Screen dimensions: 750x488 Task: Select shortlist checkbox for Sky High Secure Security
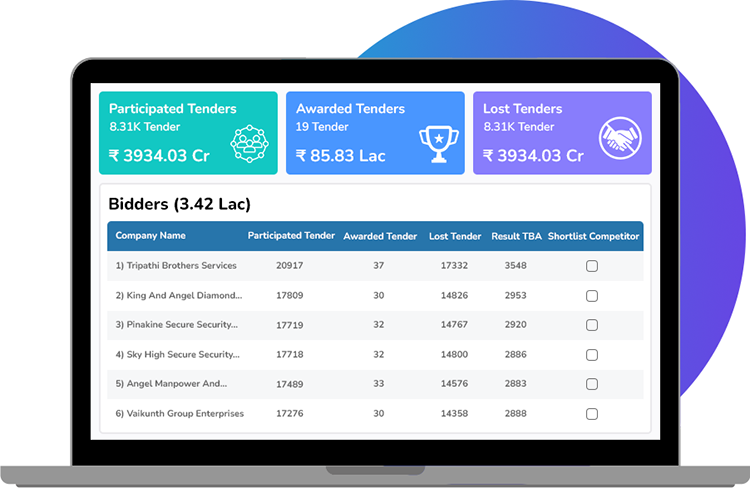[x=592, y=355]
